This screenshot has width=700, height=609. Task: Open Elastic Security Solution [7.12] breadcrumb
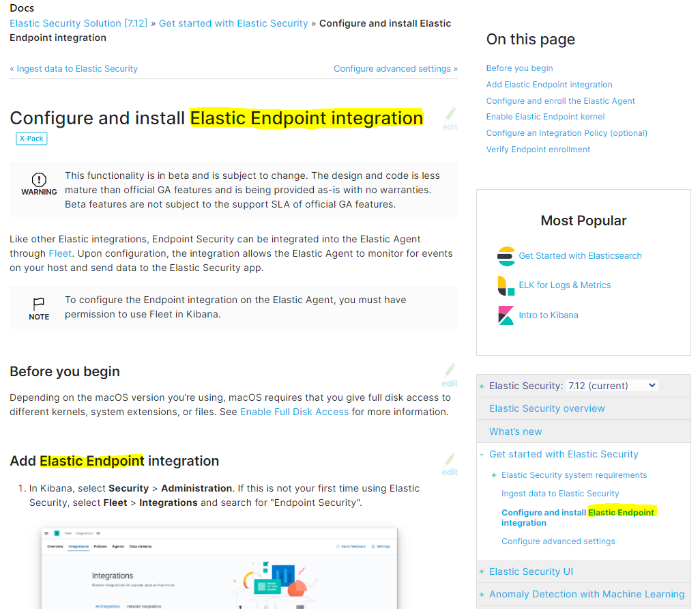(78, 23)
